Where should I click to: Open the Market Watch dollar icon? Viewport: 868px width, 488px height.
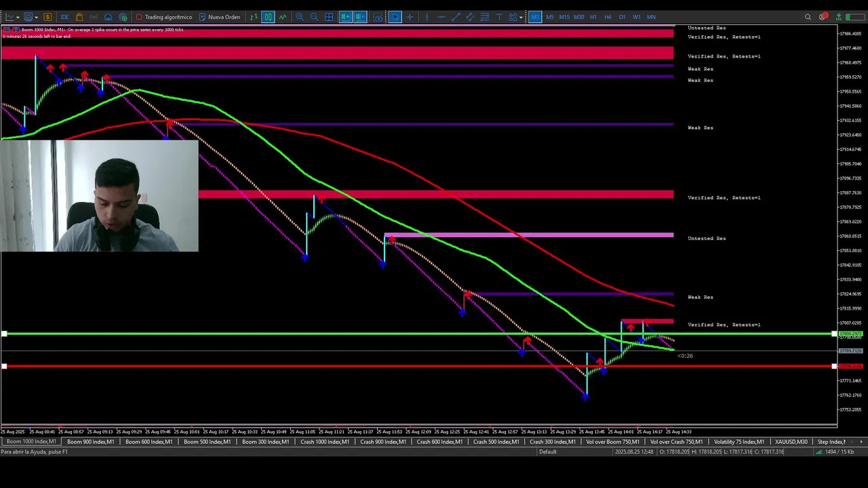pyautogui.click(x=47, y=17)
